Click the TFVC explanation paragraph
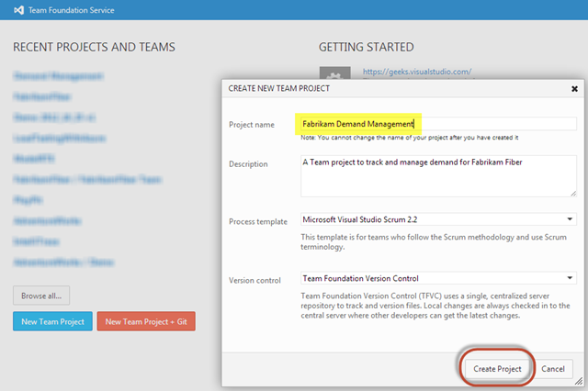This screenshot has width=588, height=391. tap(435, 306)
